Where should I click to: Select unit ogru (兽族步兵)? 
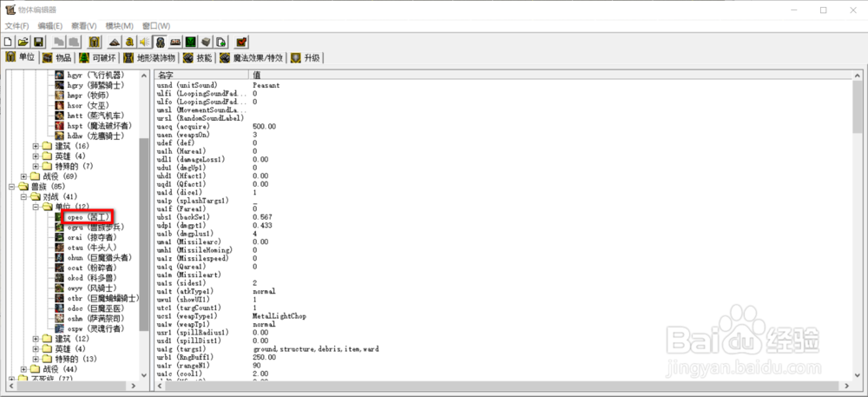click(95, 227)
